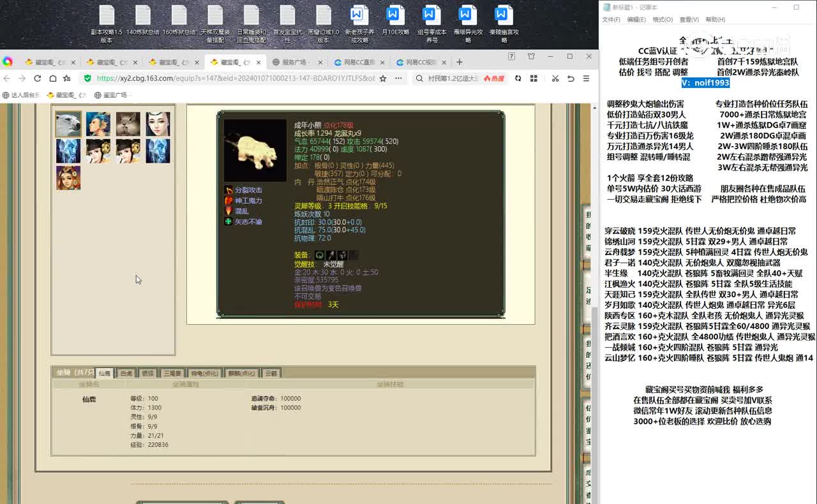
Task: Open the 组号零成本养号 Word document
Action: [431, 24]
